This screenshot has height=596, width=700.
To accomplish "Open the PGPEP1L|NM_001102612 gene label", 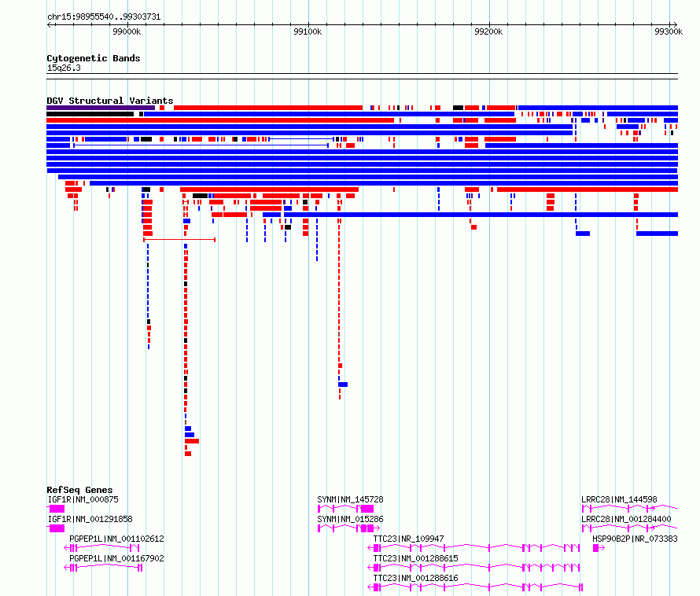I will tap(116, 539).
